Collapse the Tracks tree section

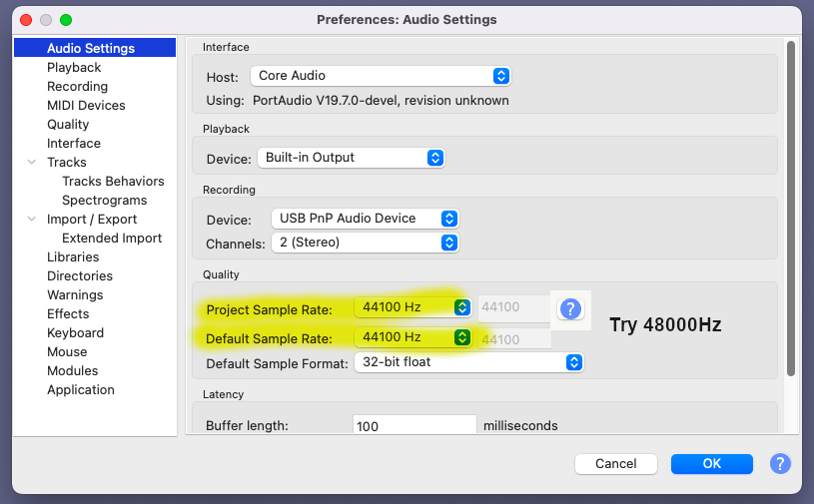coord(32,163)
